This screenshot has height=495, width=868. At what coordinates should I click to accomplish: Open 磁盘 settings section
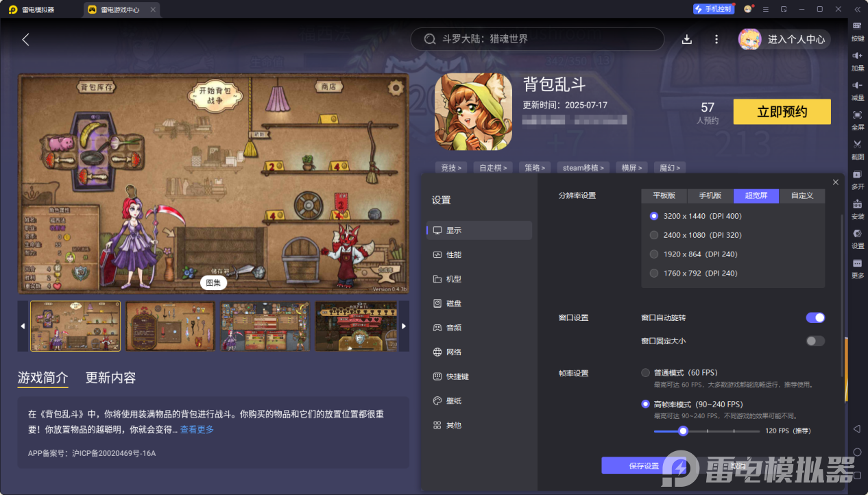479,303
